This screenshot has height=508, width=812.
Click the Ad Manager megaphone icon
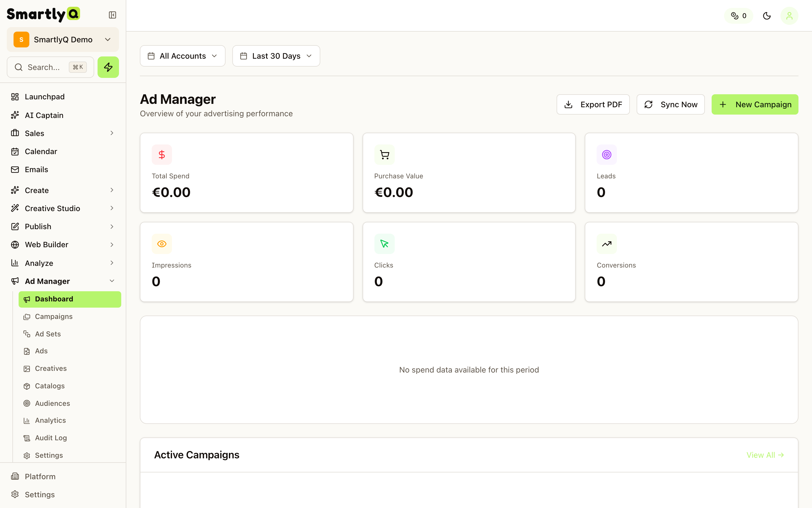(x=15, y=281)
